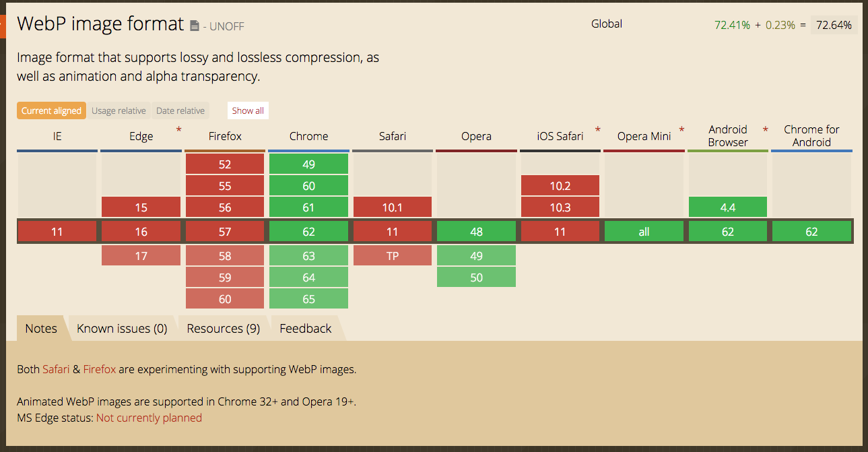Click the asterisk beside Android Browser
The width and height of the screenshot is (868, 452).
click(x=765, y=129)
